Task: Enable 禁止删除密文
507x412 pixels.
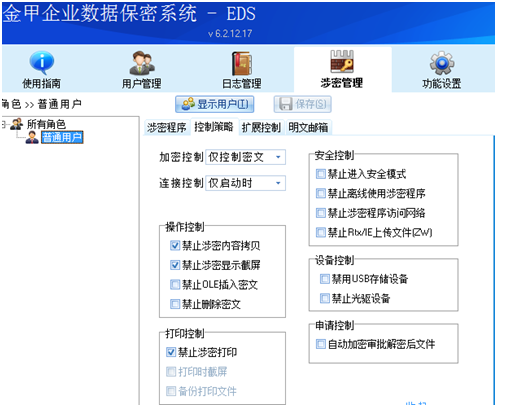Action: click(x=175, y=304)
